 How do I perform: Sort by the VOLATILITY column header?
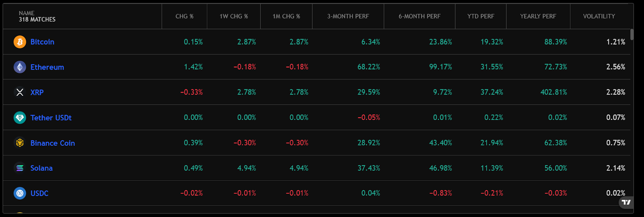tap(599, 17)
